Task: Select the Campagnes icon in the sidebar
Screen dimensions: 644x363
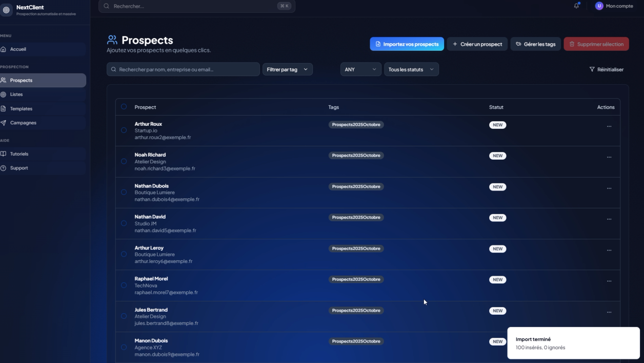Action: click(x=5, y=123)
